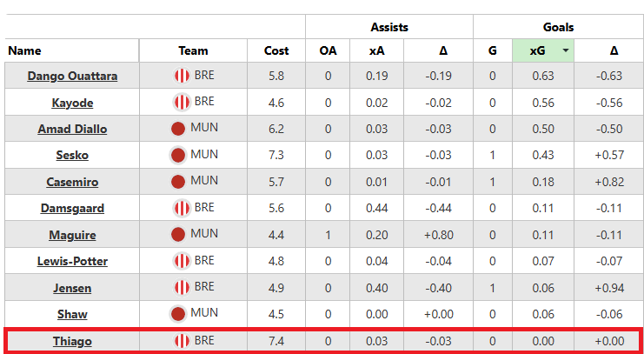Select the Thiago player name
Screen dimensions: 644x354
(72, 342)
